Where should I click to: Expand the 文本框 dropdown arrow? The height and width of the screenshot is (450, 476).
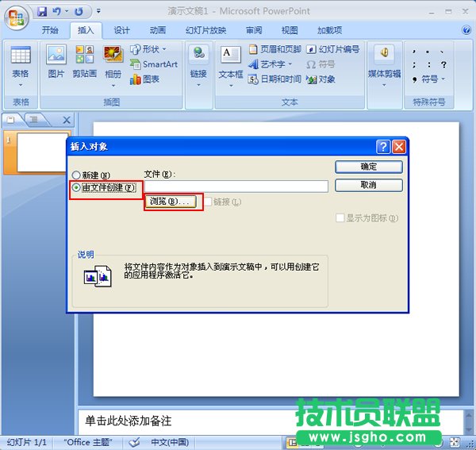pos(231,86)
